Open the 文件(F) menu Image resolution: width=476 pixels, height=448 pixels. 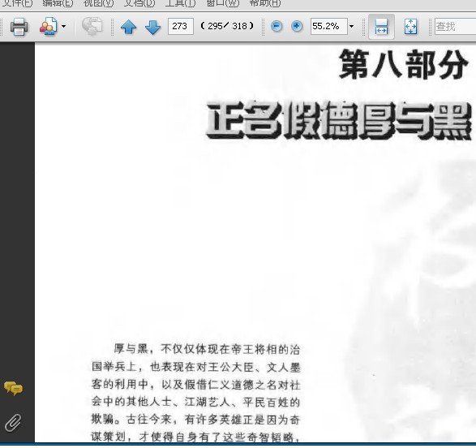pyautogui.click(x=17, y=3)
